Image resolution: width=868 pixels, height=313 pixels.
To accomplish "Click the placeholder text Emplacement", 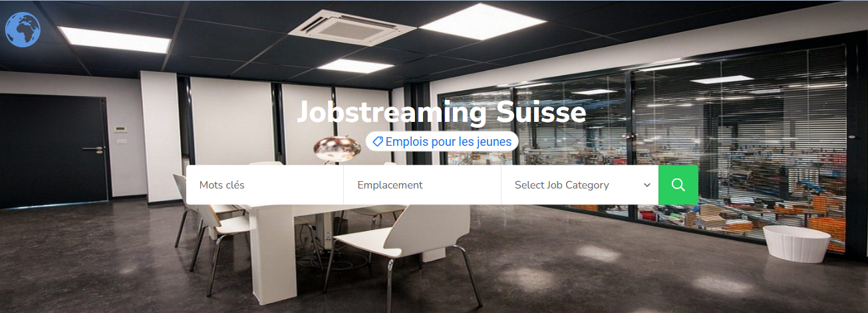I will click(x=390, y=184).
